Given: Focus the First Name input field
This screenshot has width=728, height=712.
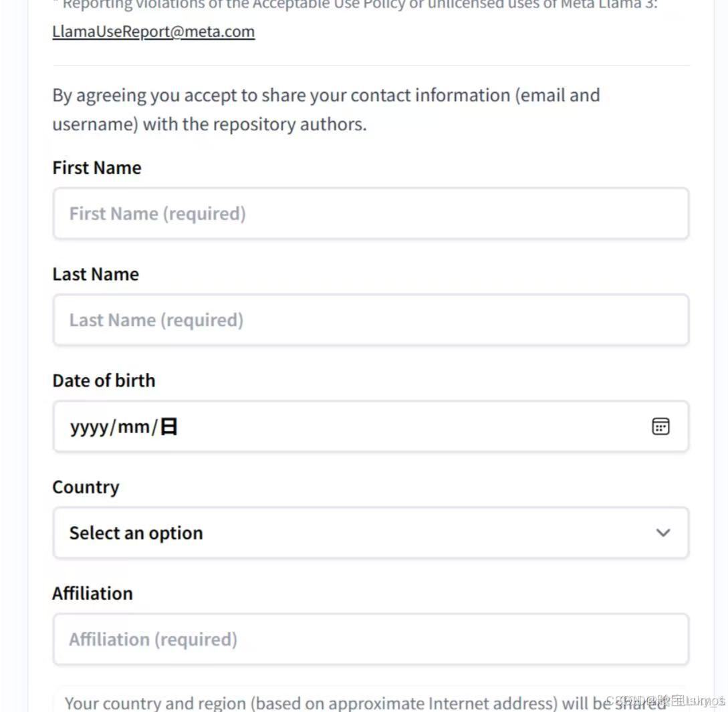Looking at the screenshot, I should (x=370, y=214).
